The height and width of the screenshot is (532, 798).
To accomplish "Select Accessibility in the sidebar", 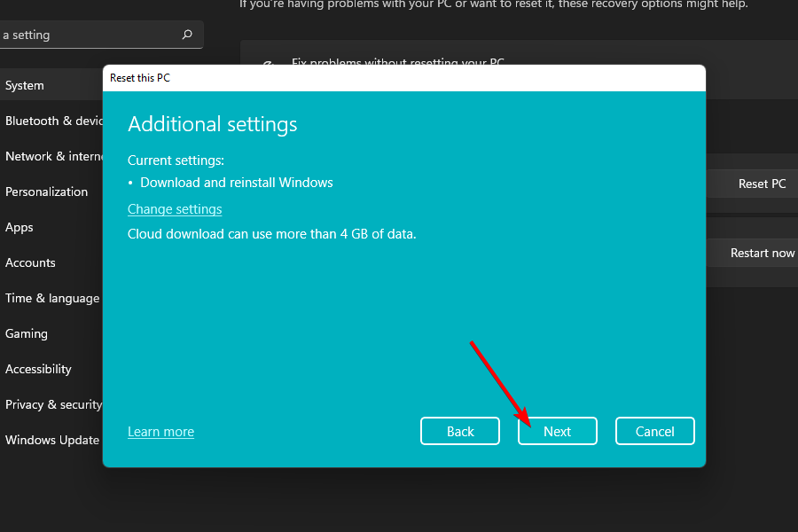I will (x=38, y=369).
